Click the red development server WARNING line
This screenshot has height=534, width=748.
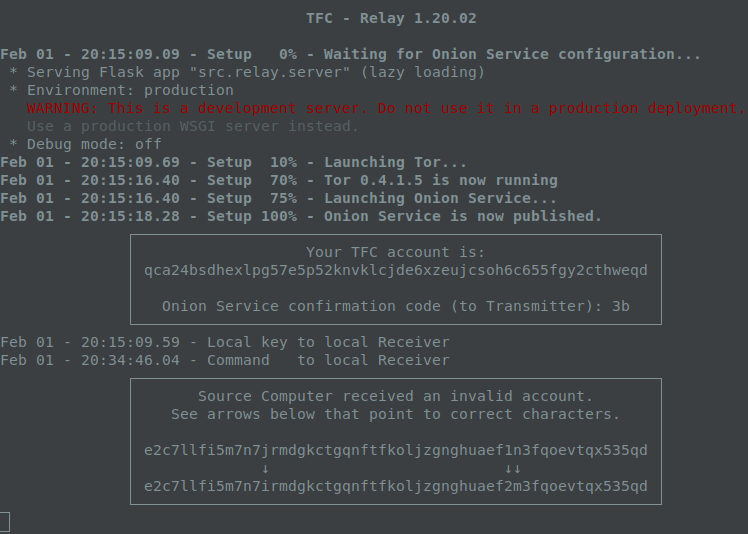pyautogui.click(x=386, y=108)
